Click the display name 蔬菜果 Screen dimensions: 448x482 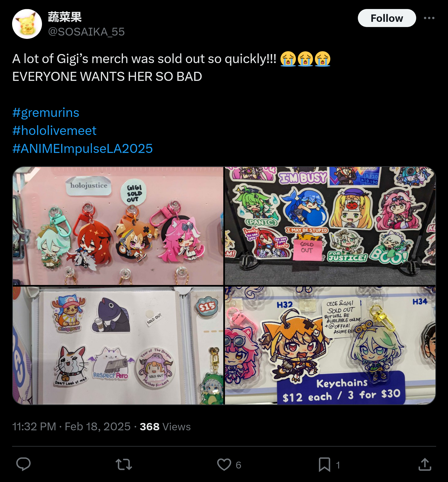(x=65, y=18)
